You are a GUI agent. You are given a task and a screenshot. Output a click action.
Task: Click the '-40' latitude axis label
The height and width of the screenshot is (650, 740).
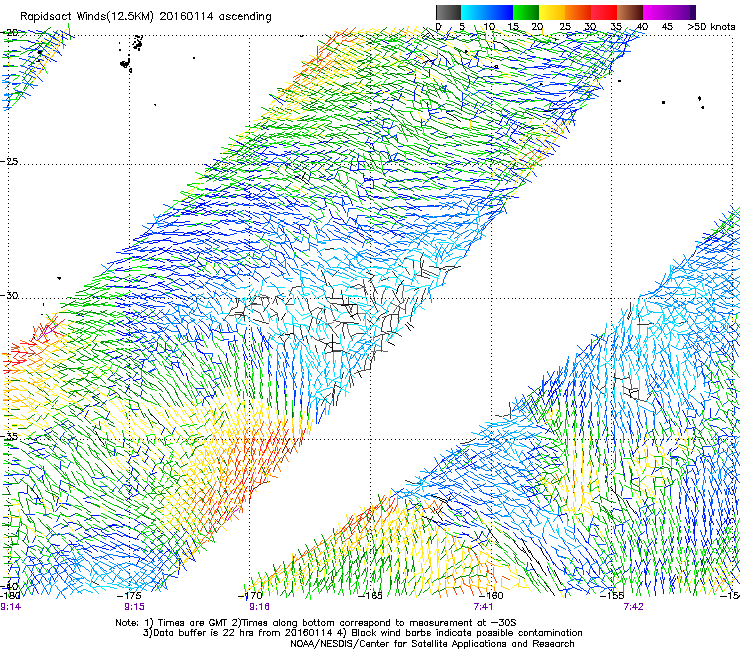9,586
